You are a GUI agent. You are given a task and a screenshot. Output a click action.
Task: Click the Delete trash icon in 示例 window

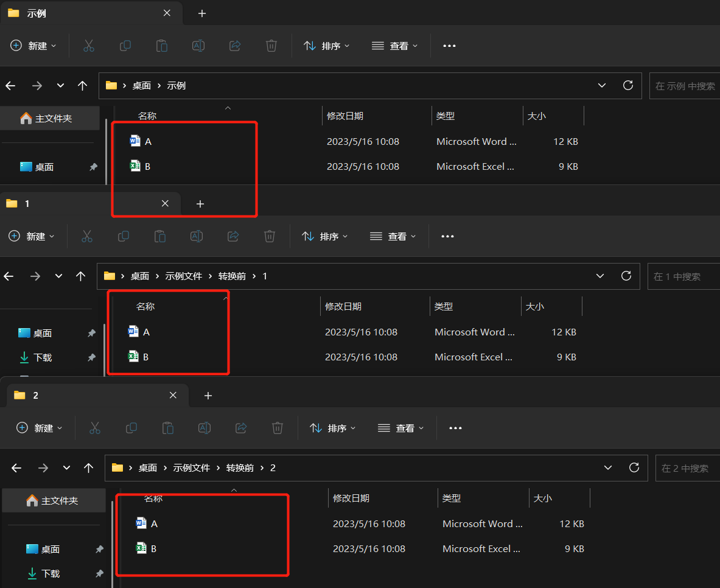(271, 46)
